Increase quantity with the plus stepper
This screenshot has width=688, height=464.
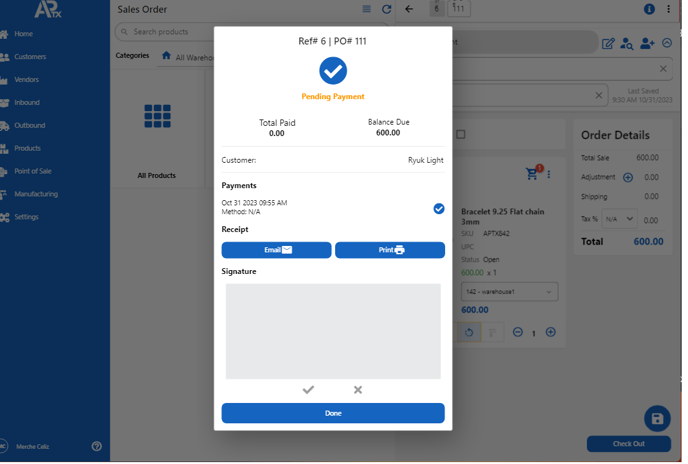[551, 332]
